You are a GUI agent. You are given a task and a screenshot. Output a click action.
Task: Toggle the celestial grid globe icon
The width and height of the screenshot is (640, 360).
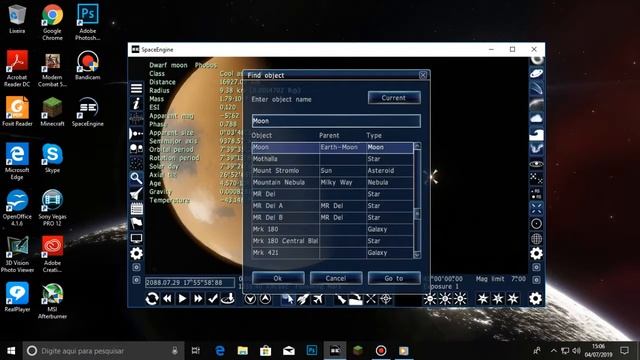pos(536,239)
